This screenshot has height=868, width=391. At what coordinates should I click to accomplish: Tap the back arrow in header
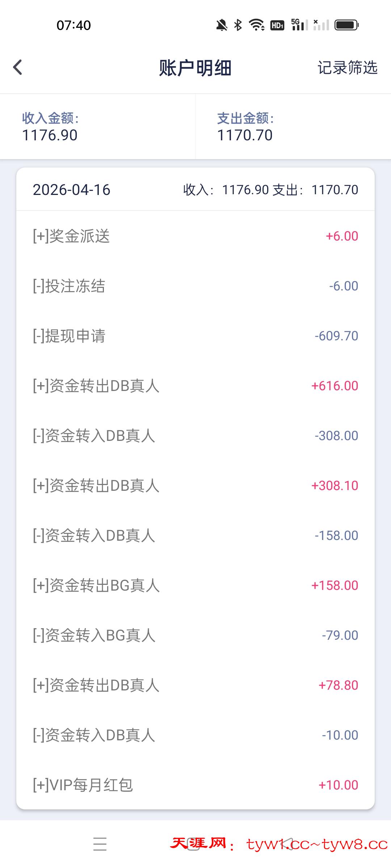[18, 67]
